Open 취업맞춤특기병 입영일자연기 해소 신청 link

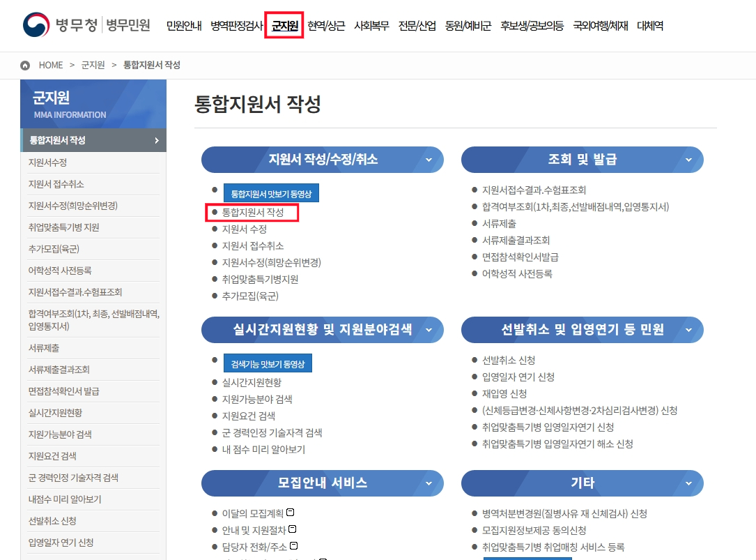coord(557,444)
